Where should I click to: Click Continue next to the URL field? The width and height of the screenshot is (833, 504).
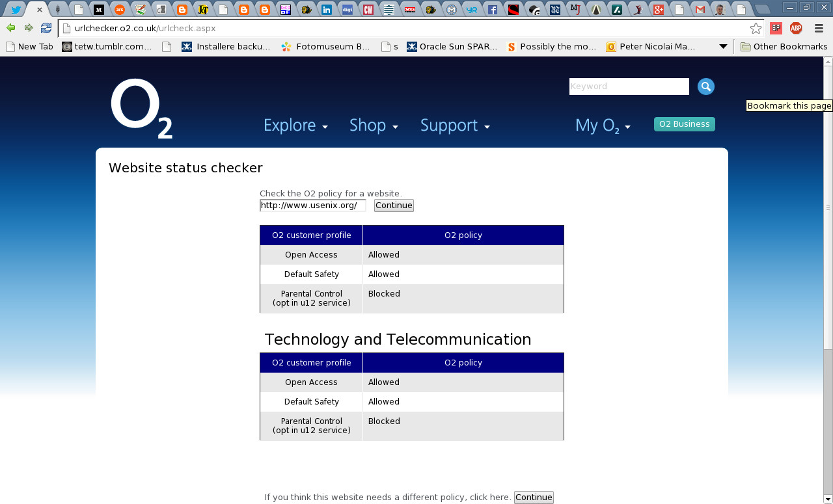click(x=394, y=206)
